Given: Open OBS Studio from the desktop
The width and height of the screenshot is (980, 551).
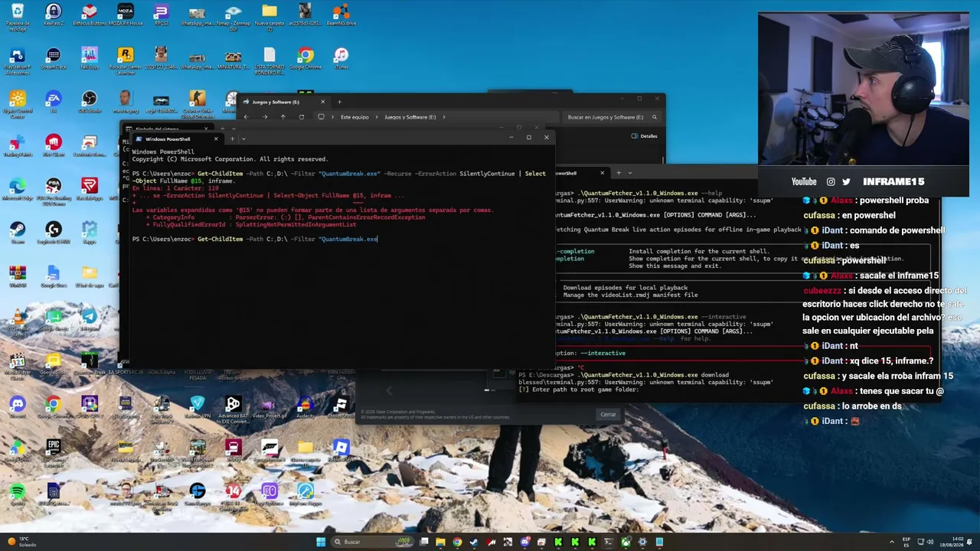Looking at the screenshot, I should coord(89,102).
